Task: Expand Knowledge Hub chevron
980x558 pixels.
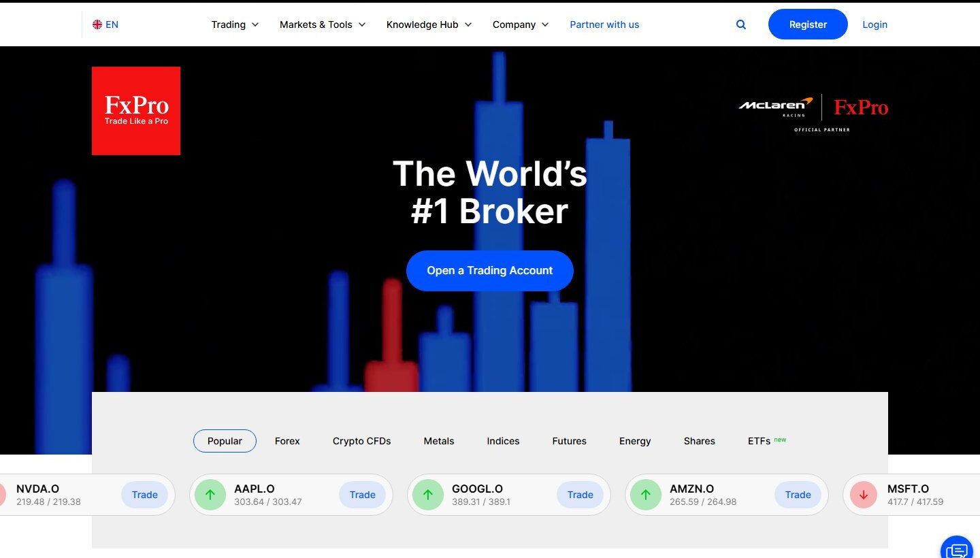Action: coord(468,24)
